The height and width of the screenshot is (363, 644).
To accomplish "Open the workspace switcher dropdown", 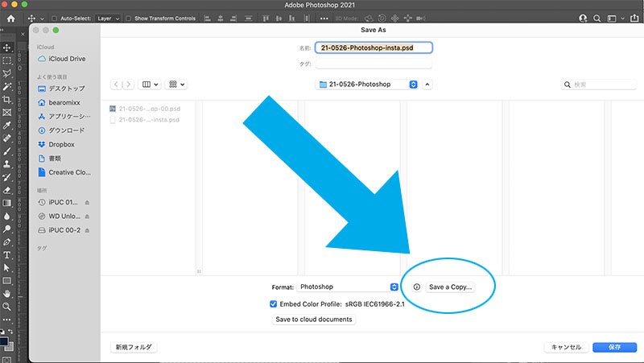I will (616, 19).
